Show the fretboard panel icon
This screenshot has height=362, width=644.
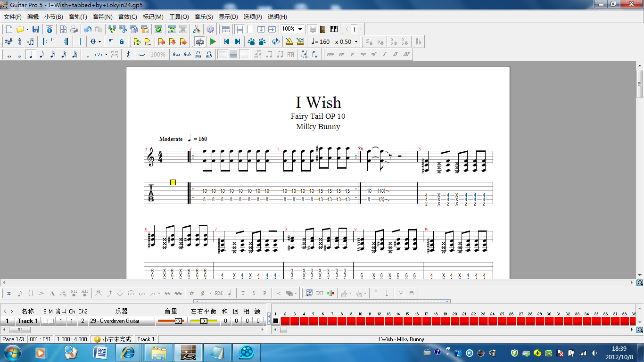pos(323,29)
